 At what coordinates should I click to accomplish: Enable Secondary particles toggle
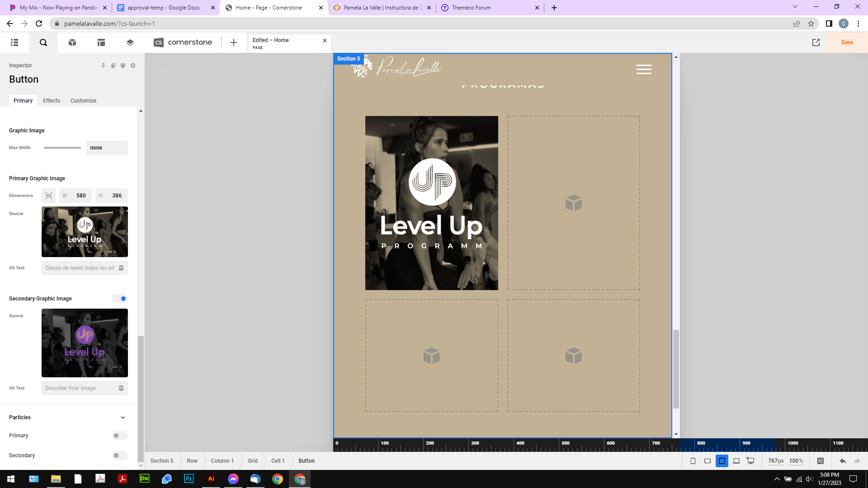[x=120, y=455]
